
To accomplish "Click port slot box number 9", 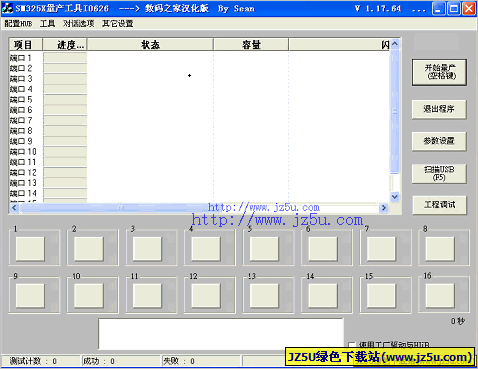I will (30, 296).
